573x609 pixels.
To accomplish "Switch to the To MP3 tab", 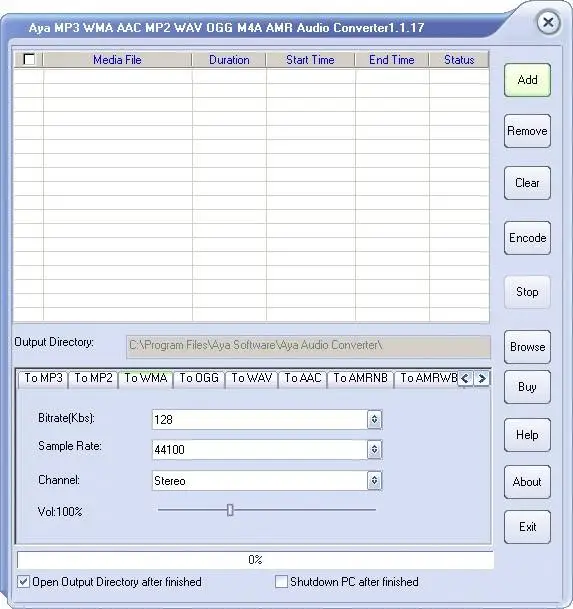I will coord(43,378).
